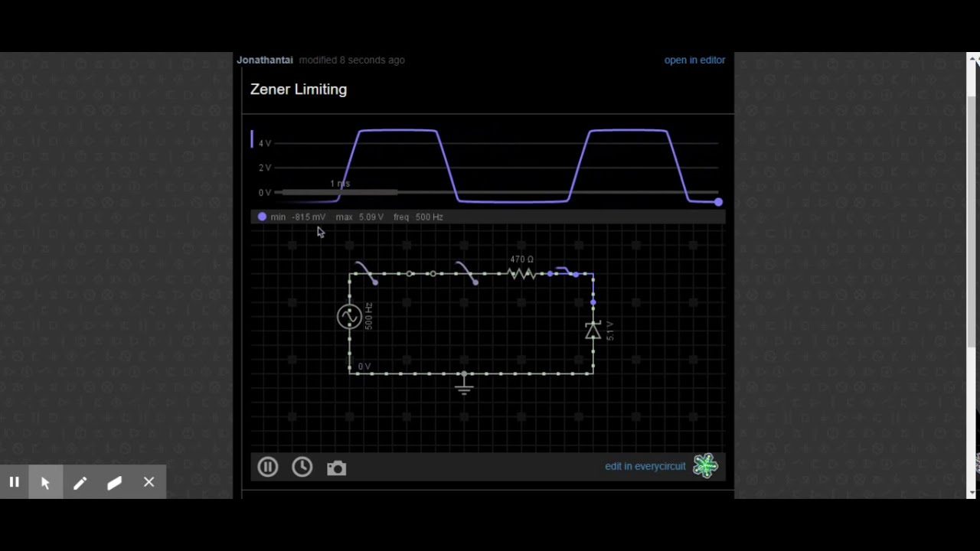This screenshot has height=551, width=980.
Task: Click the 'max 5.09 V' reading
Action: [x=360, y=217]
